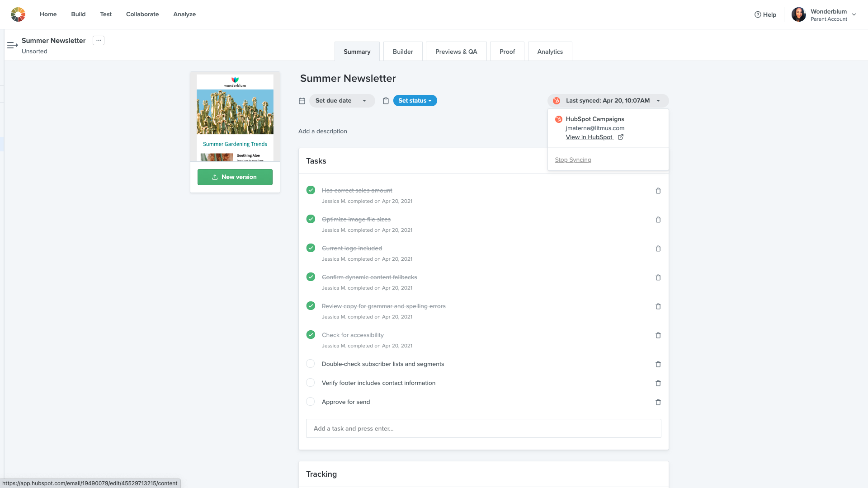Open the Summer Gardening Trends email thumbnail
This screenshot has width=868, height=488.
[x=235, y=117]
